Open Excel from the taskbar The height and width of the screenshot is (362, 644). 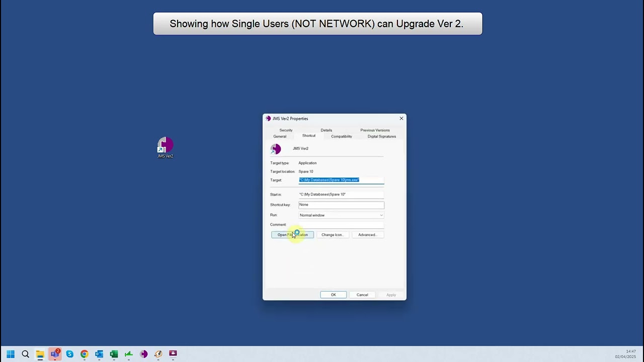point(114,354)
